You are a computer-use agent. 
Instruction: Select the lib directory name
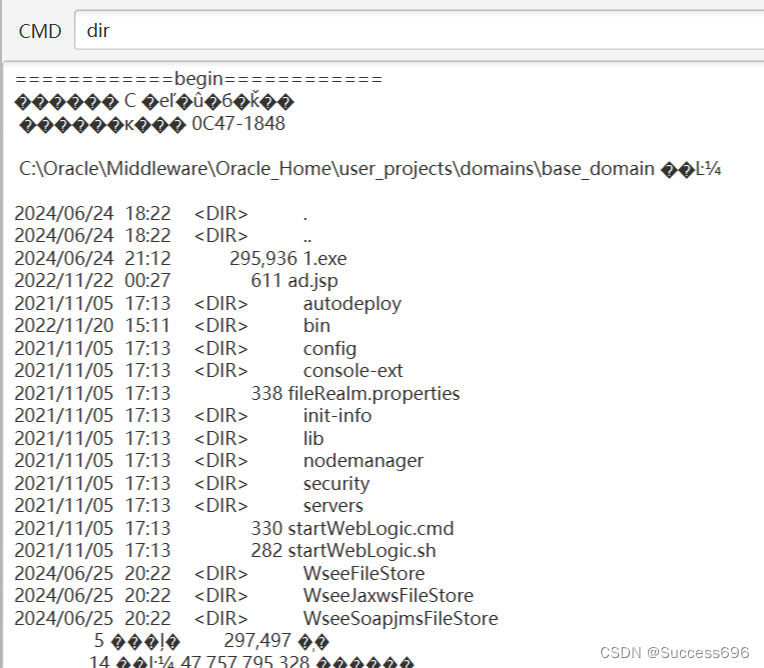coord(313,439)
